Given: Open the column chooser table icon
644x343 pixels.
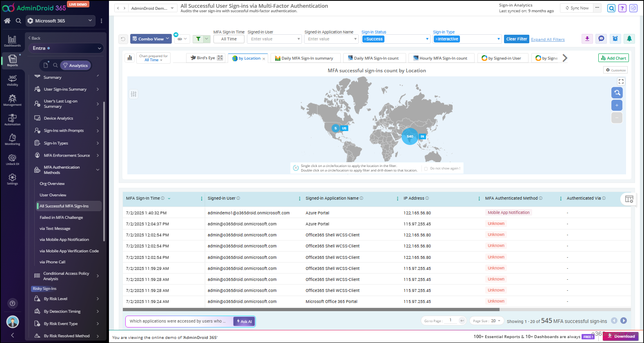Looking at the screenshot, I should [629, 199].
